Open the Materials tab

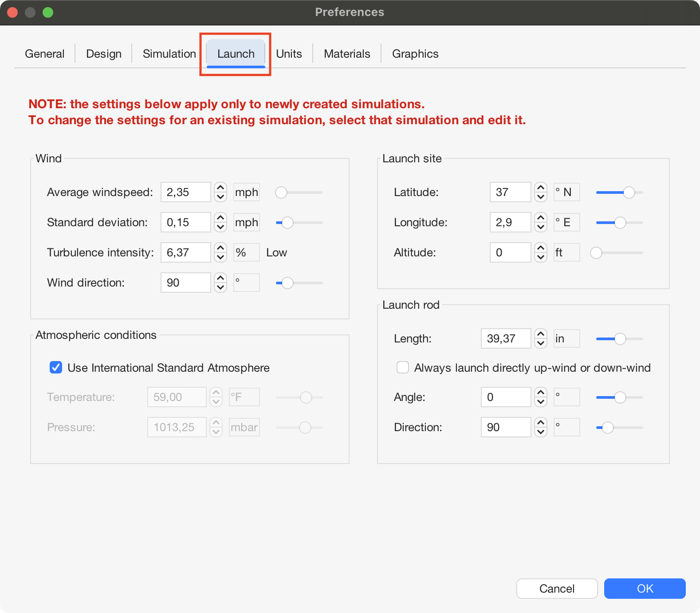tap(347, 54)
